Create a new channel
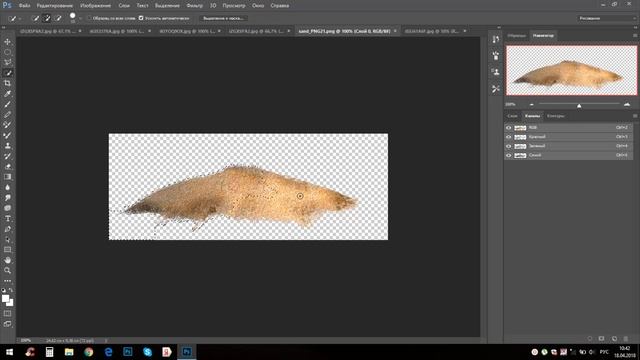The width and height of the screenshot is (640, 360). click(x=614, y=339)
